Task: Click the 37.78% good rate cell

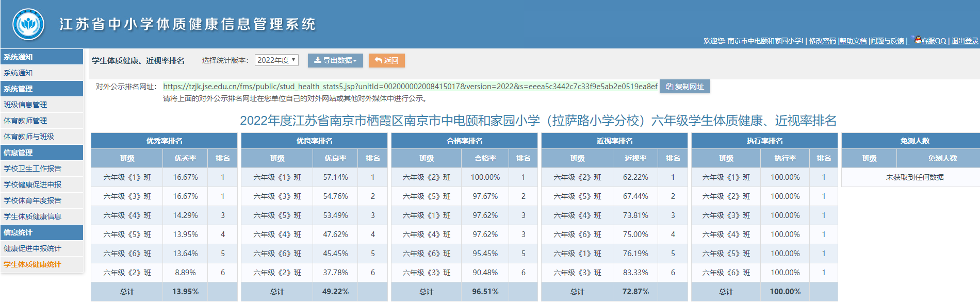Action: [x=335, y=273]
